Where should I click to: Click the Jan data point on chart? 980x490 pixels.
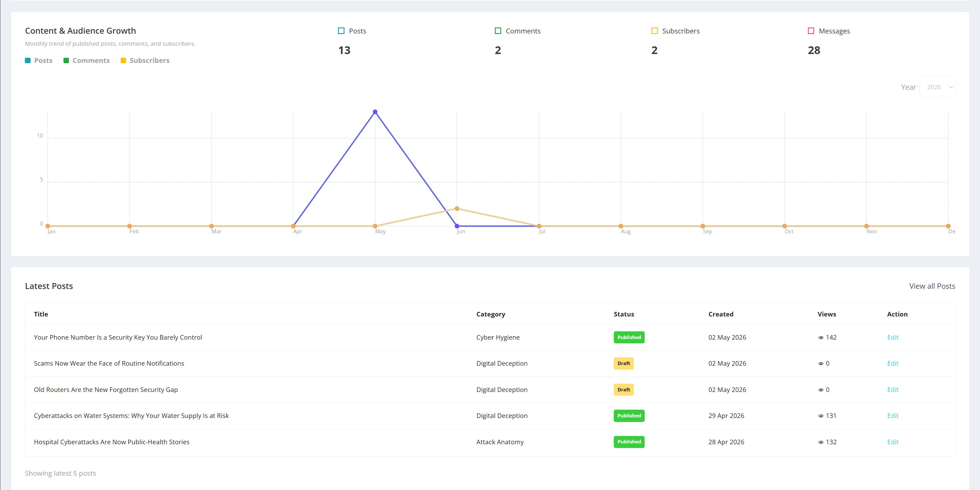pyautogui.click(x=47, y=226)
